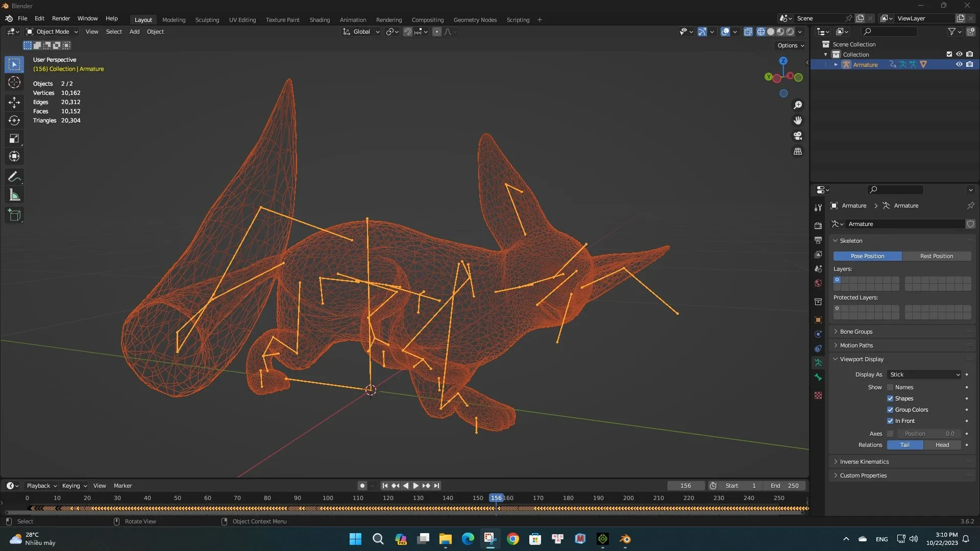Uncheck the In Front option
Image resolution: width=980 pixels, height=551 pixels.
(890, 421)
